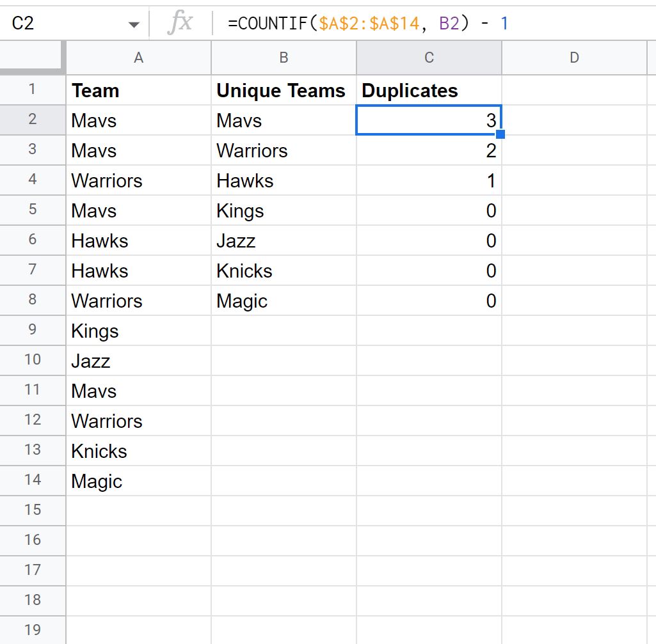
Task: Click the Warriors duplicates count cell showing 2
Action: [x=429, y=150]
